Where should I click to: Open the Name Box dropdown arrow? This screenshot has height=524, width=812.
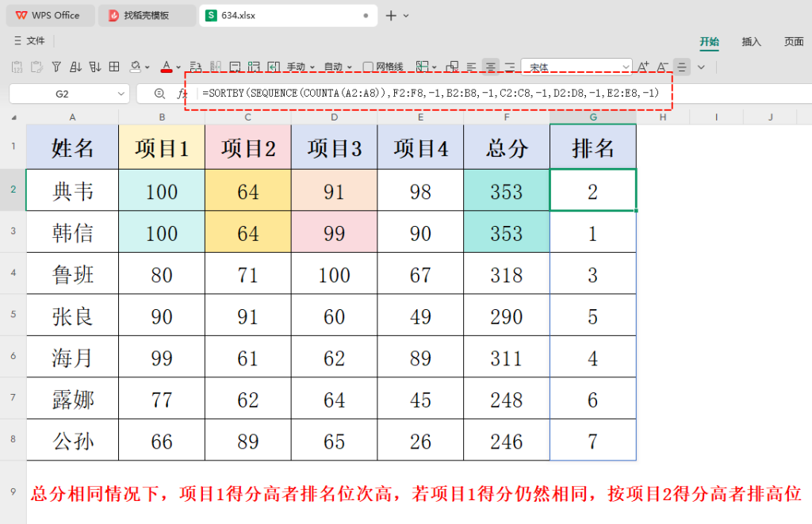121,94
